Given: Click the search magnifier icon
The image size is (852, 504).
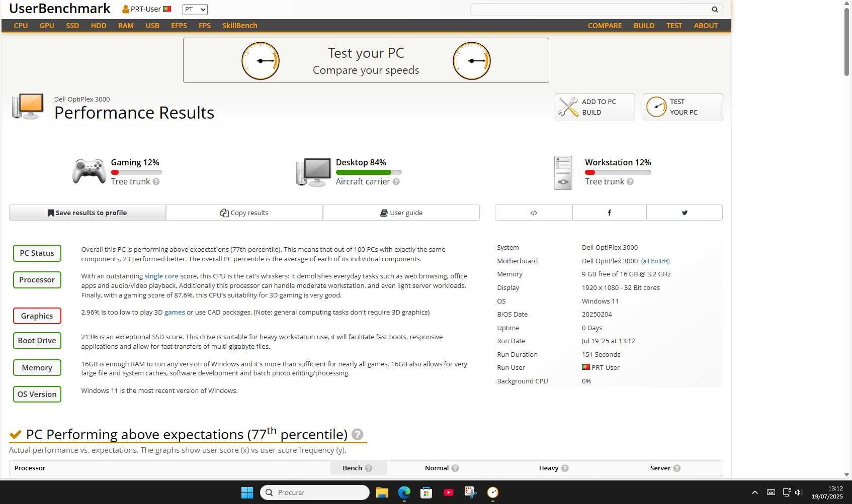Looking at the screenshot, I should pyautogui.click(x=715, y=10).
